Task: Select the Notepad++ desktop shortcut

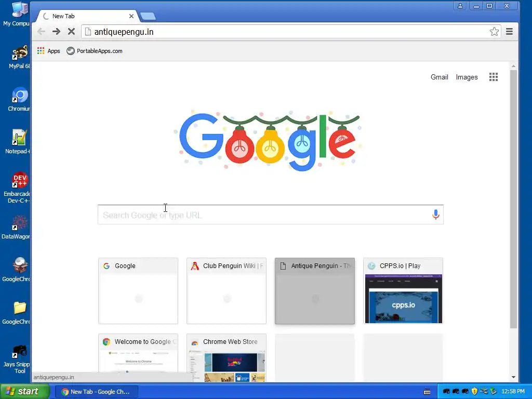Action: [x=18, y=142]
